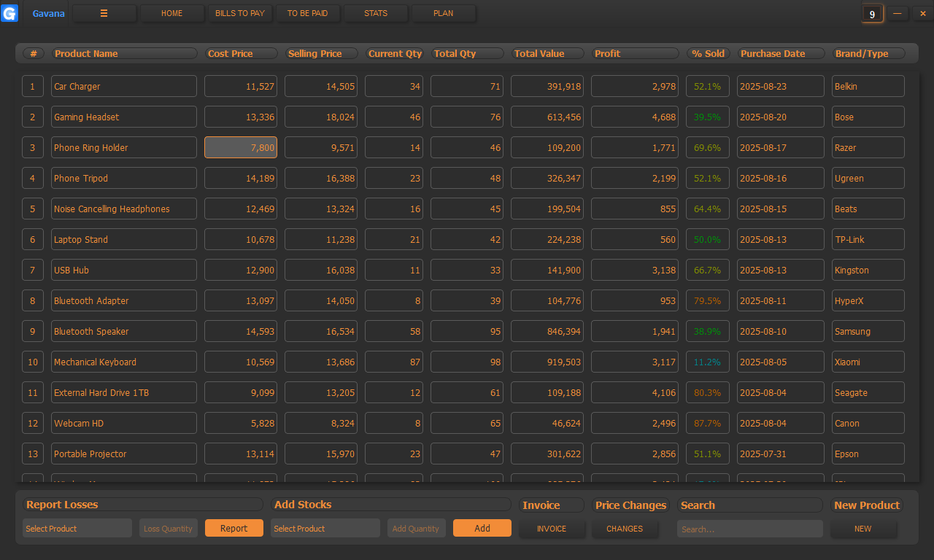Focus the Search input field
Image resolution: width=934 pixels, height=560 pixels.
750,529
